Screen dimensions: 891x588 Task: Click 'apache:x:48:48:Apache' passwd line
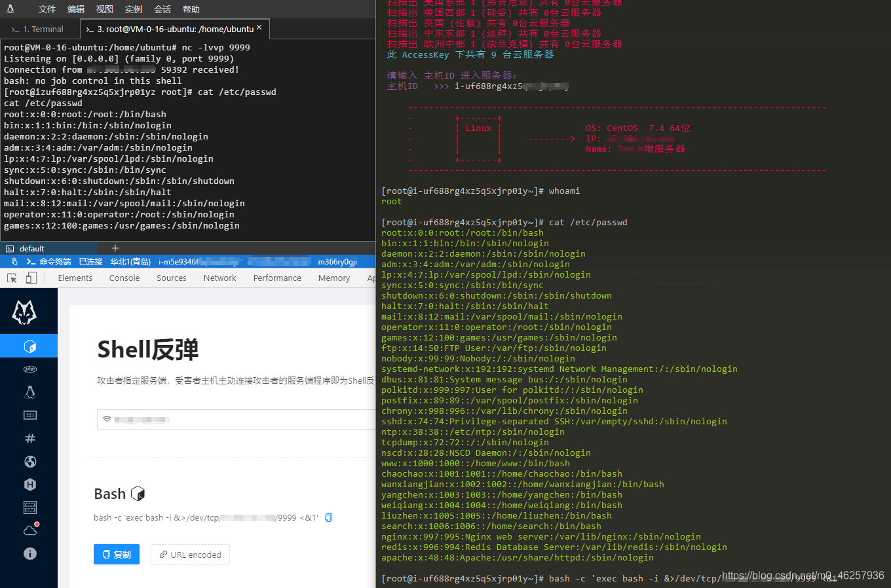click(518, 558)
